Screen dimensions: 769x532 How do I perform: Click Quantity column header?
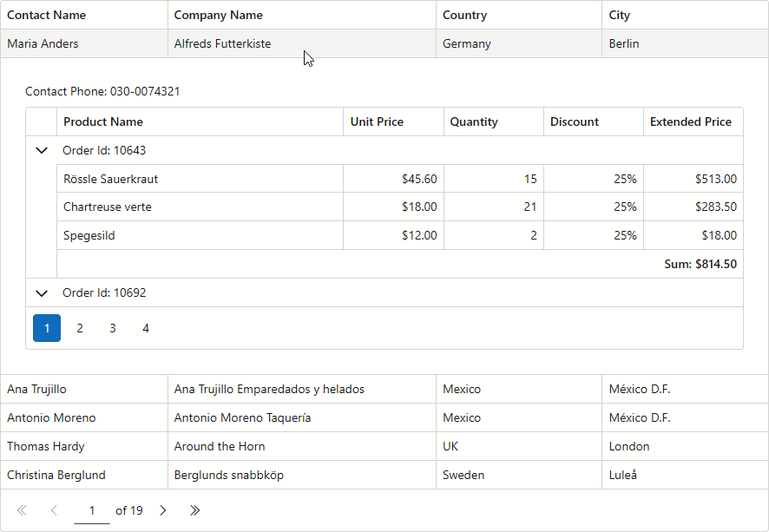coord(493,122)
